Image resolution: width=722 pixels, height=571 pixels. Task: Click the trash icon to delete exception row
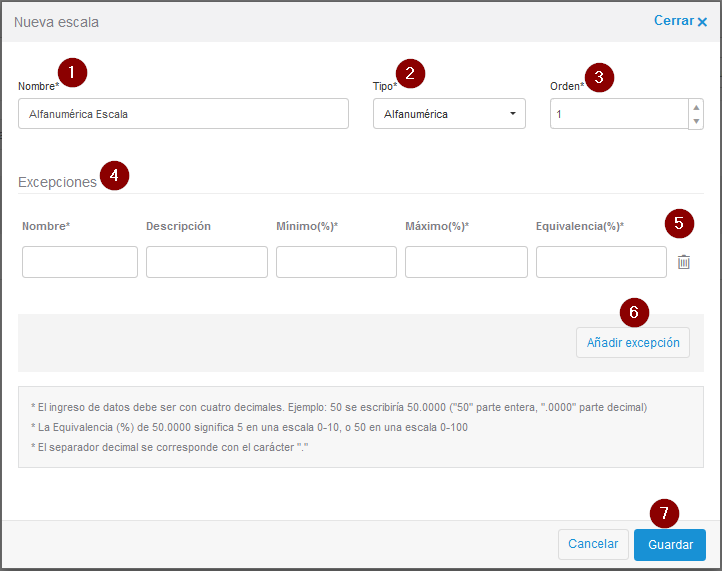683,262
